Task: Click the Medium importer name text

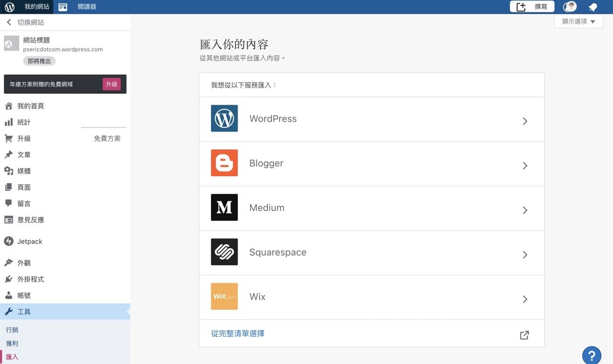Action: tap(267, 208)
